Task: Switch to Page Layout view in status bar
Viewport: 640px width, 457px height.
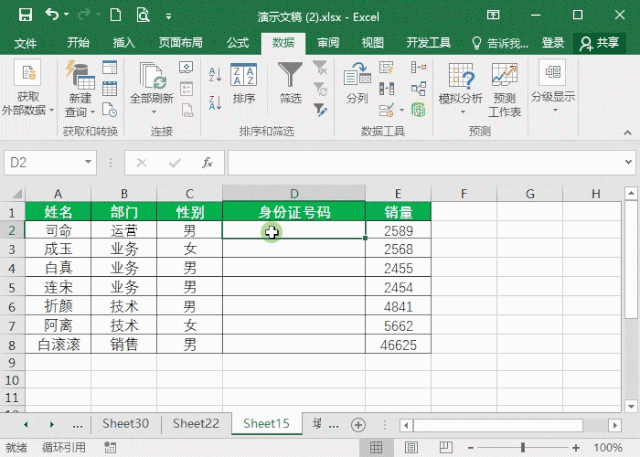Action: click(x=412, y=447)
